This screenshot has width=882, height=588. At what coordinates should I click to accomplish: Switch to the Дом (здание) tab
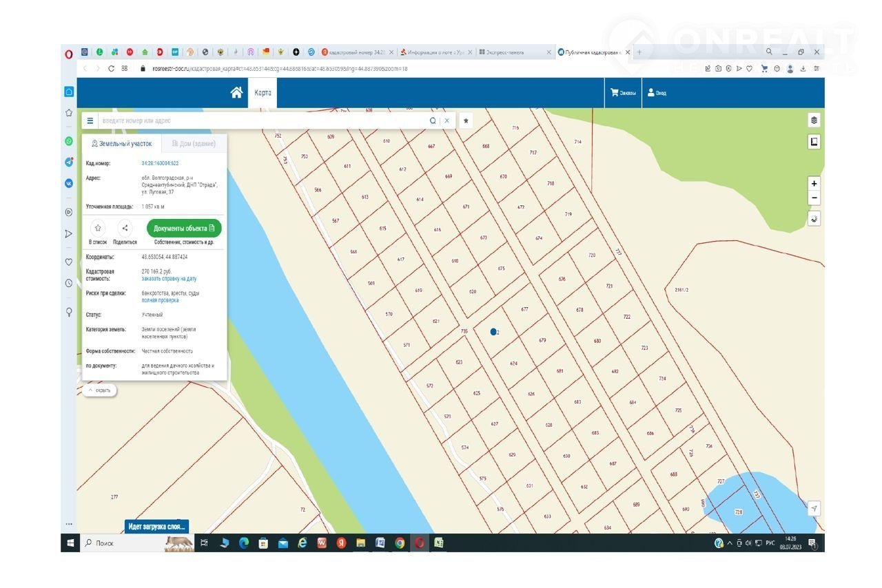pyautogui.click(x=194, y=144)
